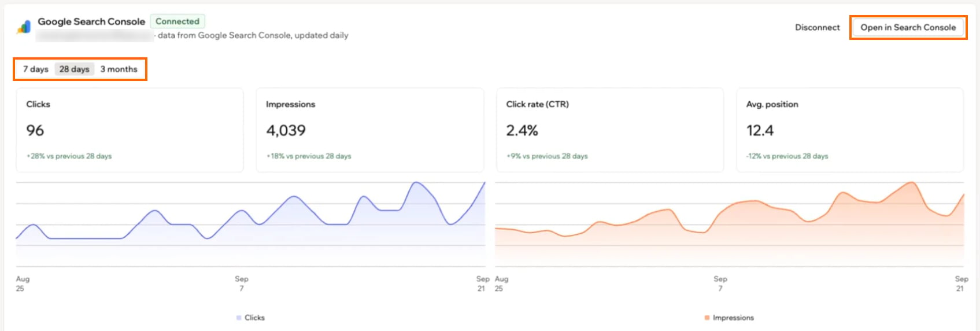
Task: Open in Search Console button
Action: (908, 27)
